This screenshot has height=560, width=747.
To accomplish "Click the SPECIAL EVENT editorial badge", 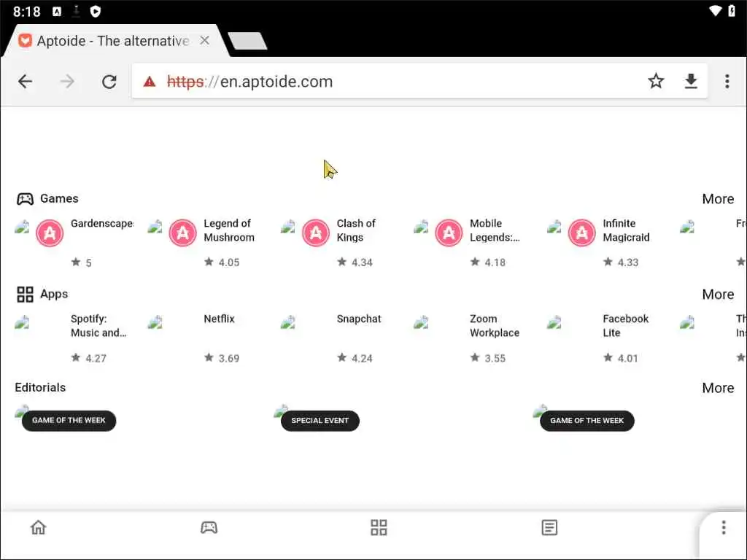I will (x=320, y=421).
